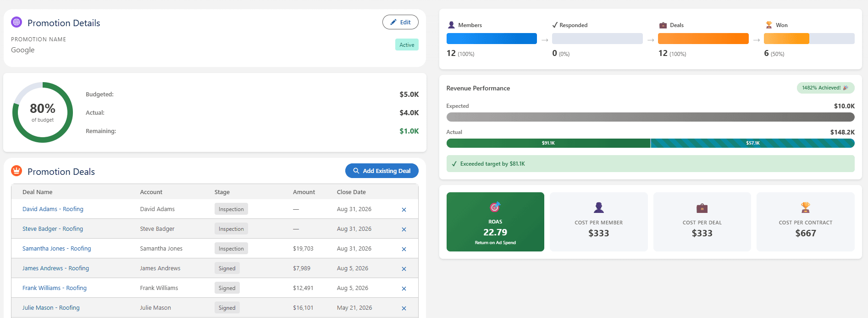Open the Julie Mason - Roofing deal link

pyautogui.click(x=51, y=307)
